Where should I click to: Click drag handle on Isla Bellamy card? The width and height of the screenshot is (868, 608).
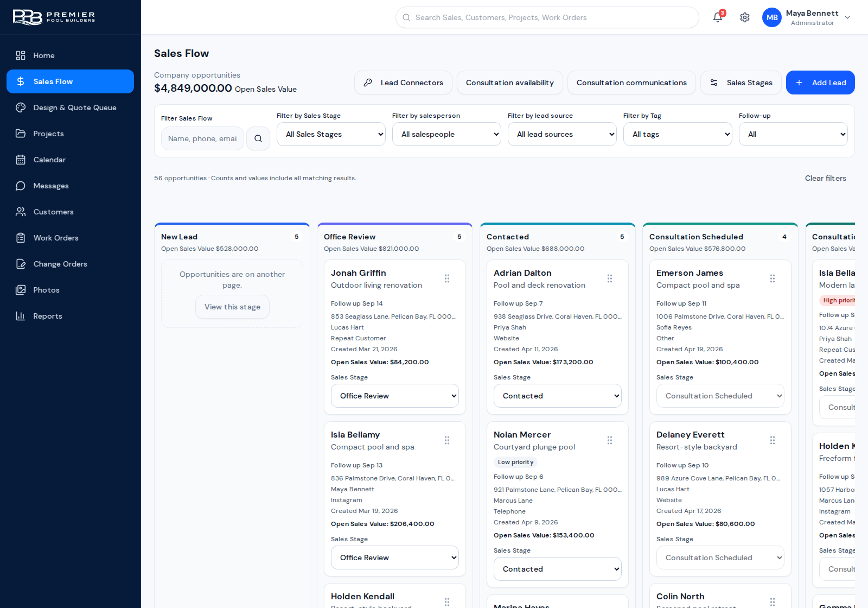[447, 440]
